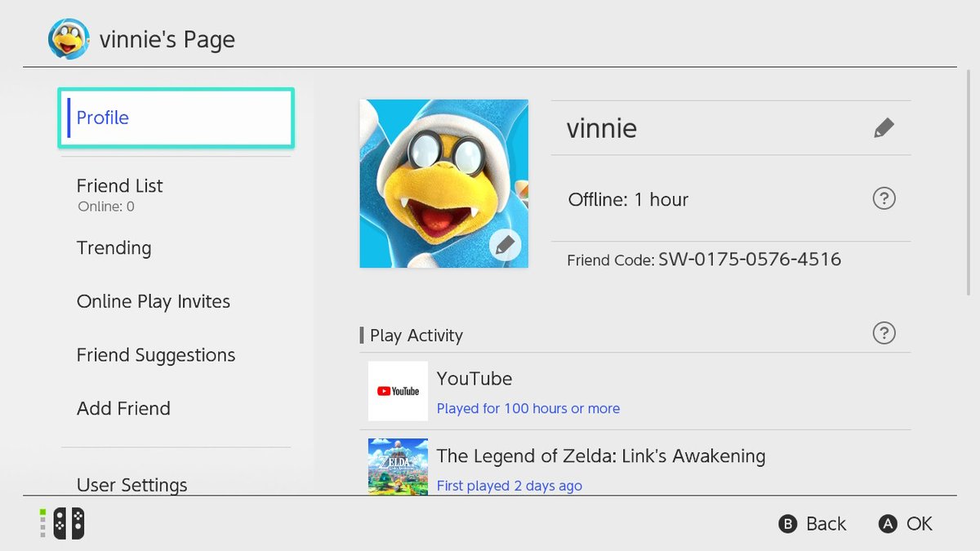The width and height of the screenshot is (980, 551).
Task: Click the vinnie's Page title
Action: tap(167, 39)
